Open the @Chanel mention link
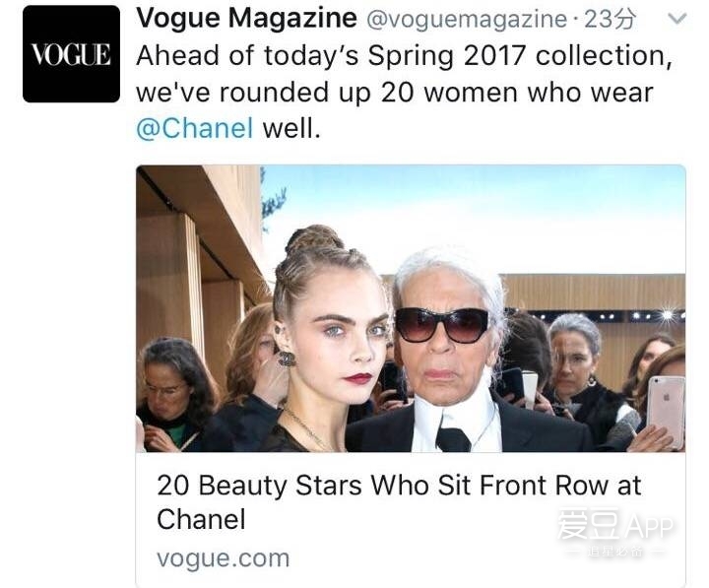The width and height of the screenshot is (709, 588). tap(194, 128)
